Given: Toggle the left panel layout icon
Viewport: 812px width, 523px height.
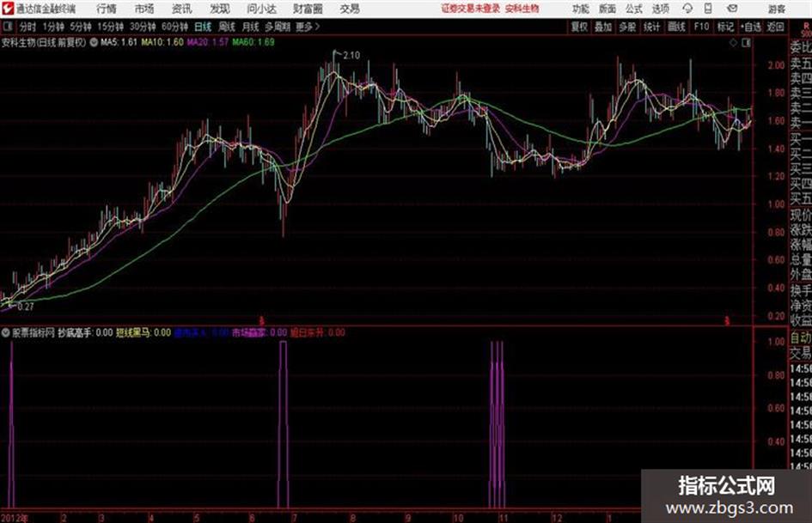Looking at the screenshot, I should [7, 26].
